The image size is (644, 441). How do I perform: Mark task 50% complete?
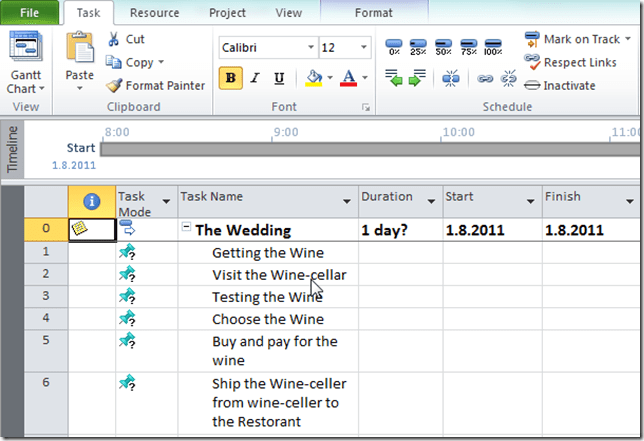[444, 45]
